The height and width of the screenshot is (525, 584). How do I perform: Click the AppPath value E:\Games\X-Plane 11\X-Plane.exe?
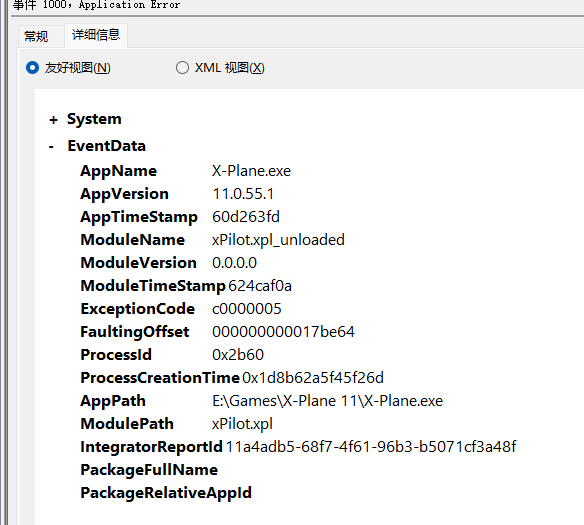coord(327,401)
